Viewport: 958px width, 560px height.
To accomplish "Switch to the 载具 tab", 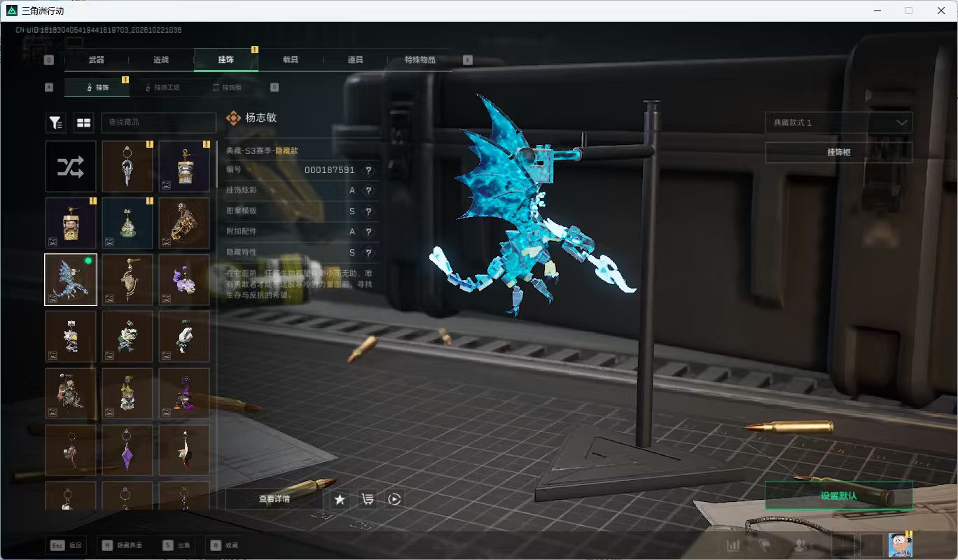I will 291,60.
